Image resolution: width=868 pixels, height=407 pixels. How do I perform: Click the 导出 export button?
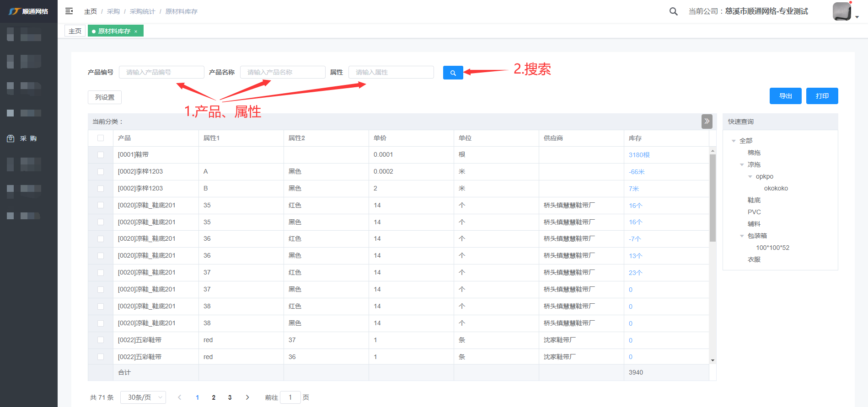pyautogui.click(x=785, y=96)
